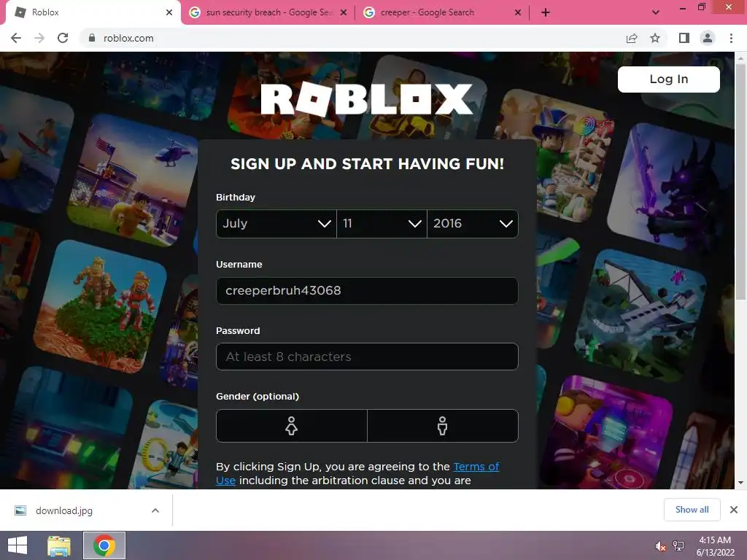
Task: Click the browser back arrow
Action: pyautogui.click(x=16, y=38)
